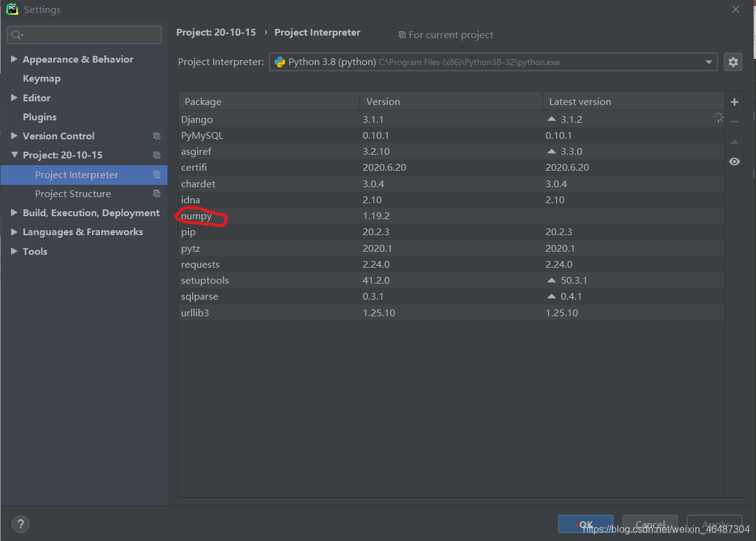Click the copy icon beside Version Control
Viewport: 756px width, 541px height.
point(156,136)
